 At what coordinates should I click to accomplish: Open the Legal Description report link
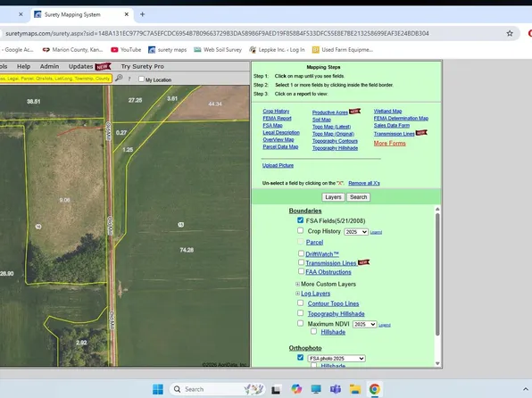click(281, 133)
